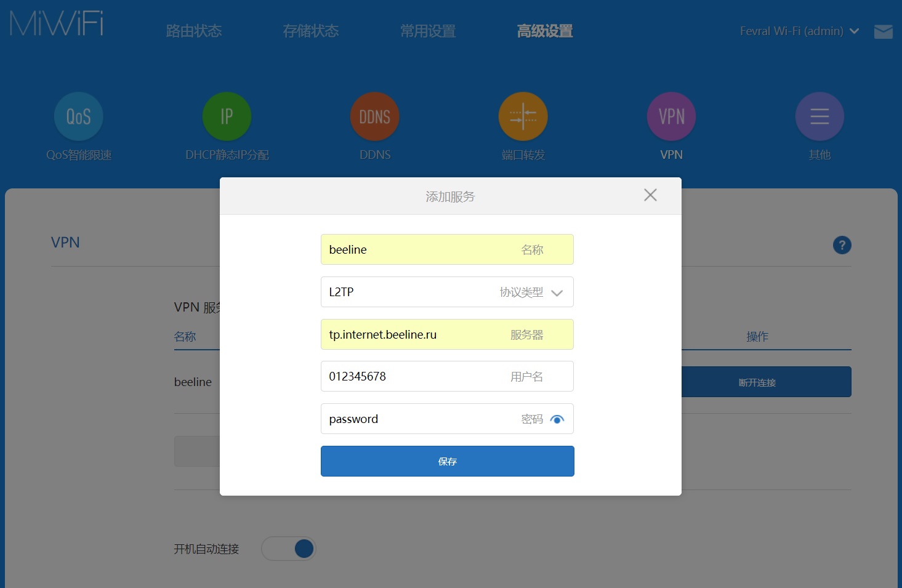The width and height of the screenshot is (902, 588).
Task: Click the server field tp.internet.beeline.ru
Action: click(x=447, y=334)
